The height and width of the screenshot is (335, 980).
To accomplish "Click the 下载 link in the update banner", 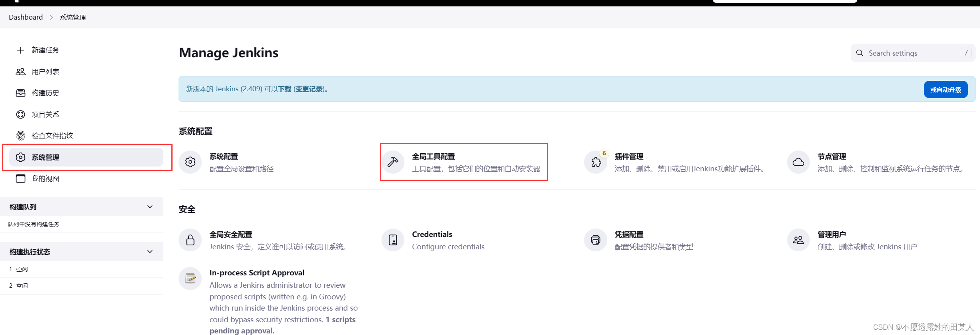I will click(x=285, y=89).
